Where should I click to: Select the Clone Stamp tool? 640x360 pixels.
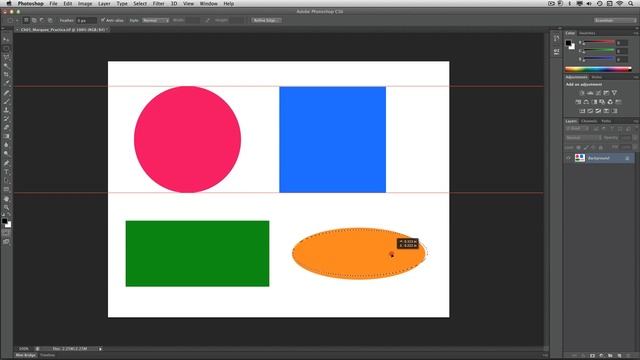(x=6, y=110)
